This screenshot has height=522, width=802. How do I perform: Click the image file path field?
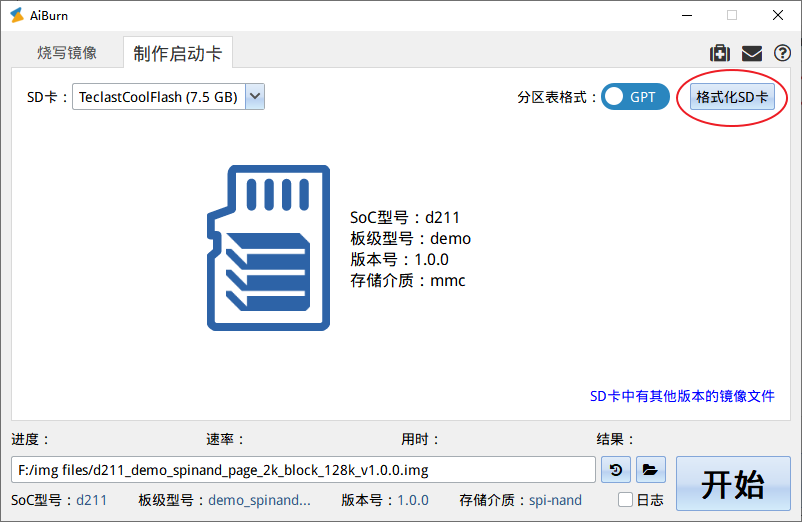tap(303, 469)
